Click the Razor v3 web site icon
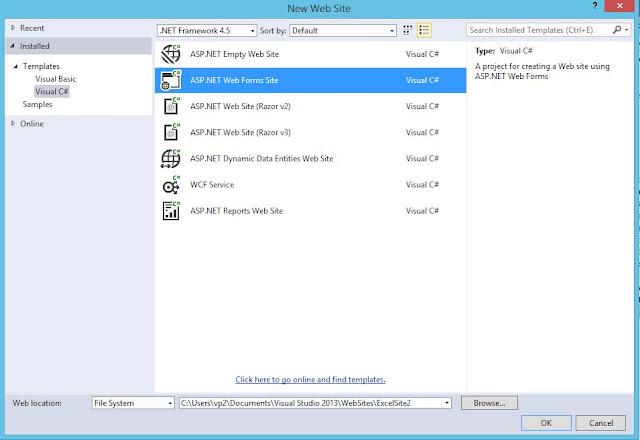This screenshot has height=440, width=640. pos(171,132)
